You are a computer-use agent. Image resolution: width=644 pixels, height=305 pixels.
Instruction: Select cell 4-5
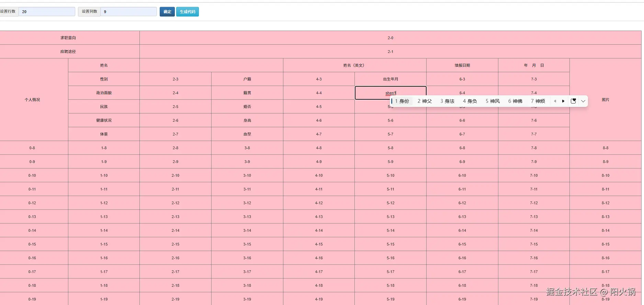coord(319,107)
